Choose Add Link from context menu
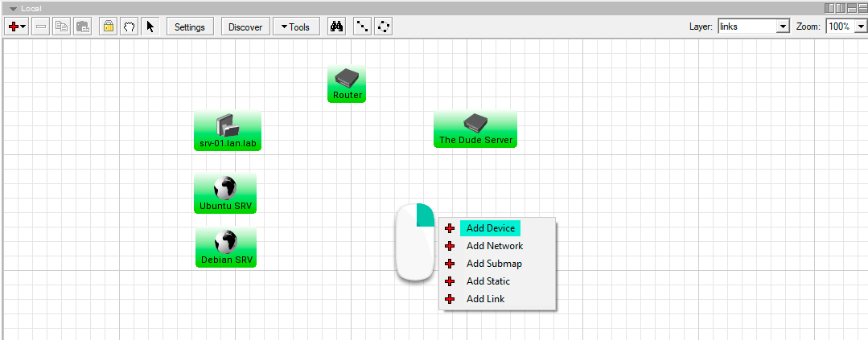The image size is (868, 340). pos(485,299)
